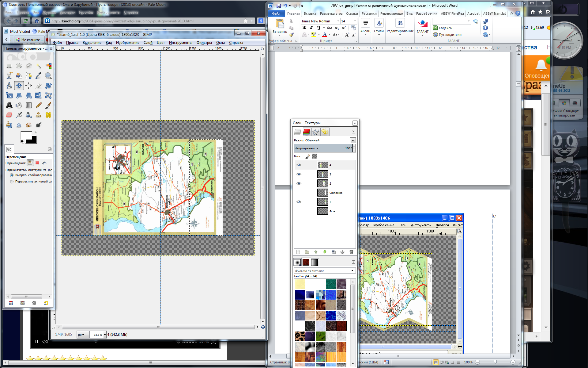
Task: Open the Channels tab in Layers dialog
Action: [307, 132]
